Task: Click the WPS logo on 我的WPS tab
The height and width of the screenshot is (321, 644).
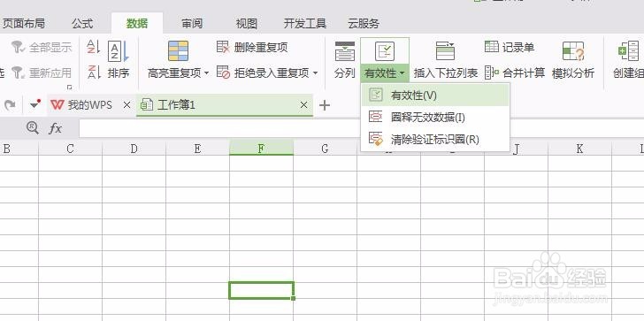Action: tap(57, 104)
